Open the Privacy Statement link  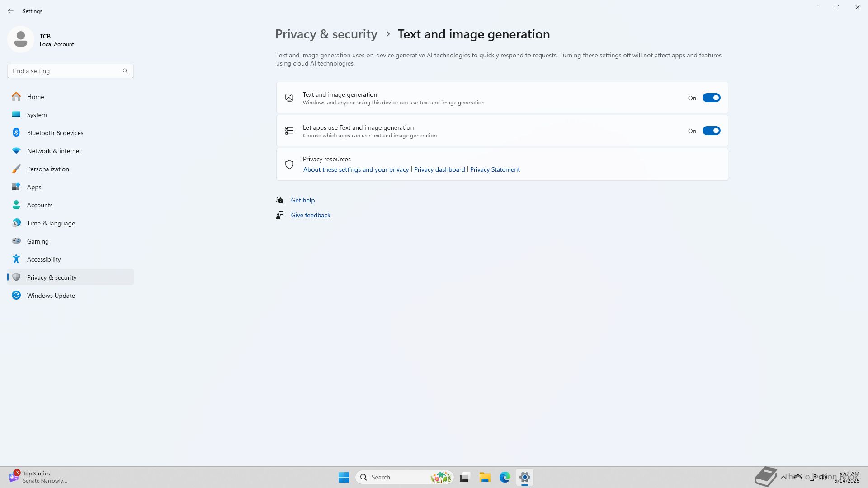(495, 169)
